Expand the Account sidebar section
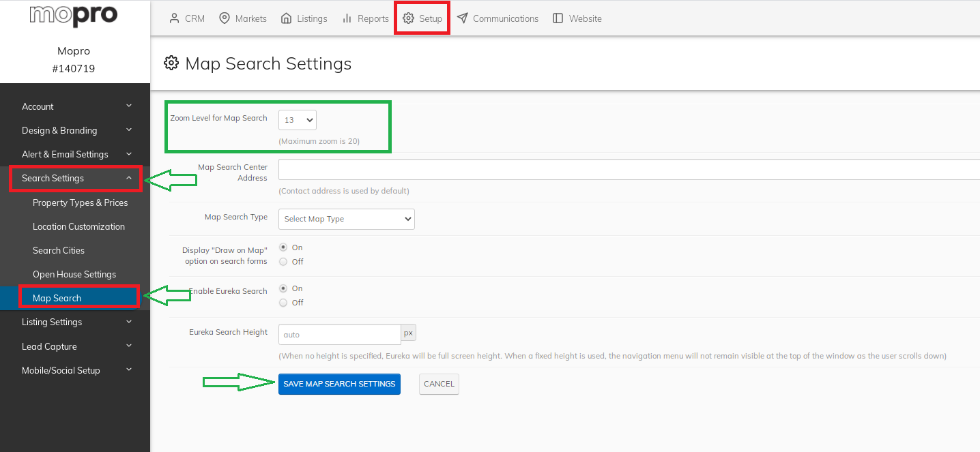This screenshot has height=452, width=980. pyautogui.click(x=75, y=106)
